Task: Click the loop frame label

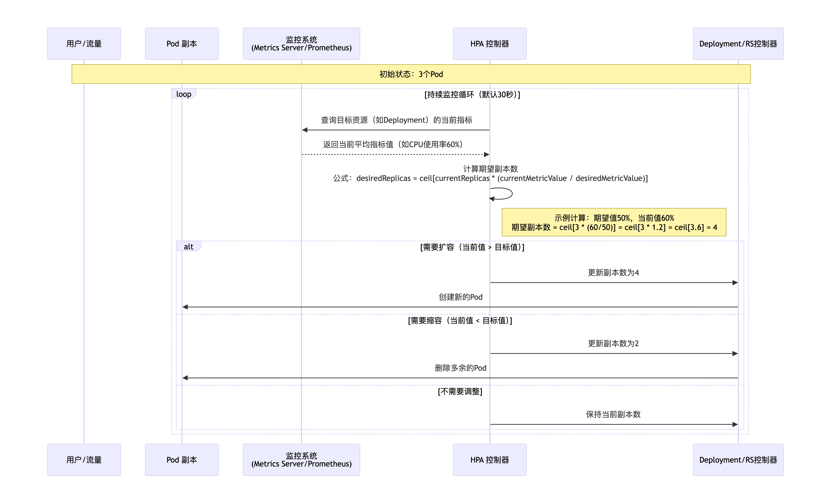Action: (184, 94)
